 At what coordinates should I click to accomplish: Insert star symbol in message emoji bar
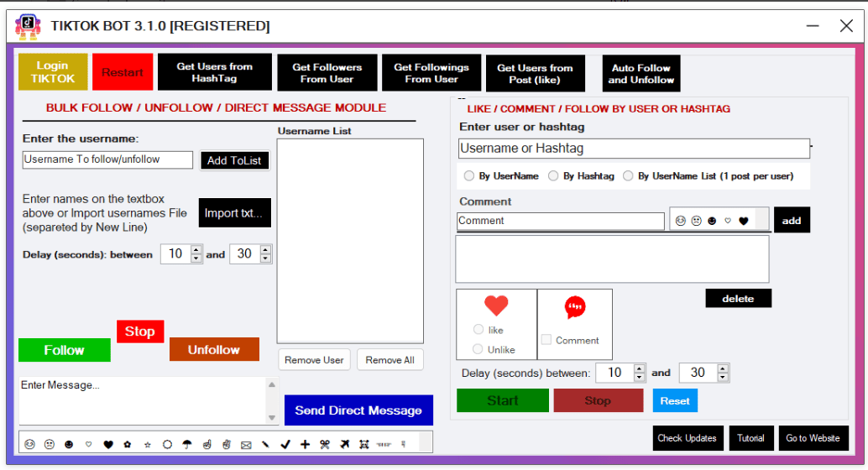coord(147,444)
